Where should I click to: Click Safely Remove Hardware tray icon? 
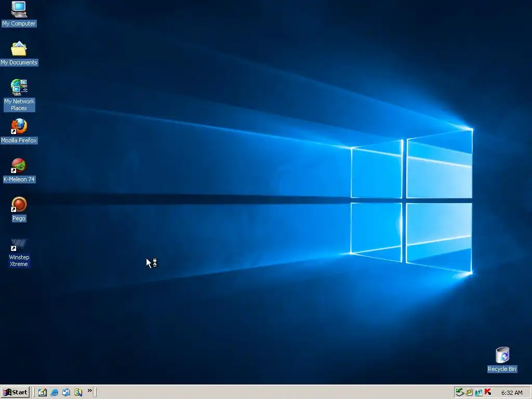pyautogui.click(x=459, y=392)
